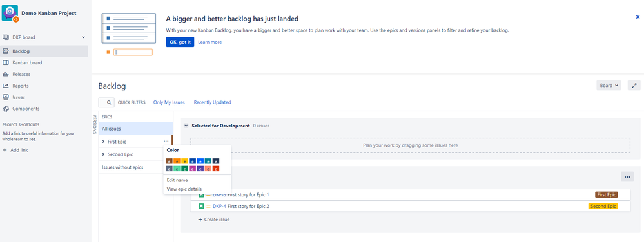The width and height of the screenshot is (644, 242).
Task: Close the backlog announcement banner
Action: (638, 17)
